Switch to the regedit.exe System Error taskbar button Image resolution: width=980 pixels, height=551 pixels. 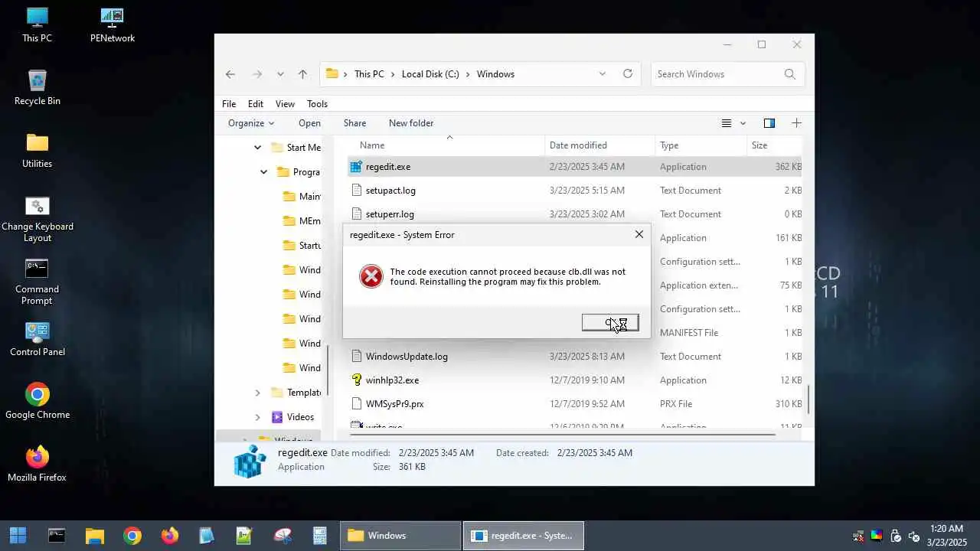tap(524, 536)
